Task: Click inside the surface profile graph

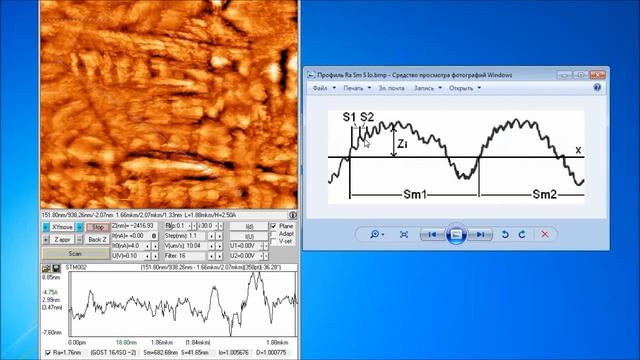Action: pyautogui.click(x=183, y=304)
